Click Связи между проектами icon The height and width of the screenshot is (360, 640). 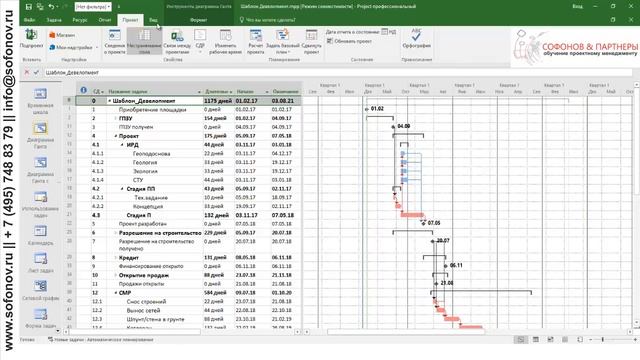pos(177,42)
